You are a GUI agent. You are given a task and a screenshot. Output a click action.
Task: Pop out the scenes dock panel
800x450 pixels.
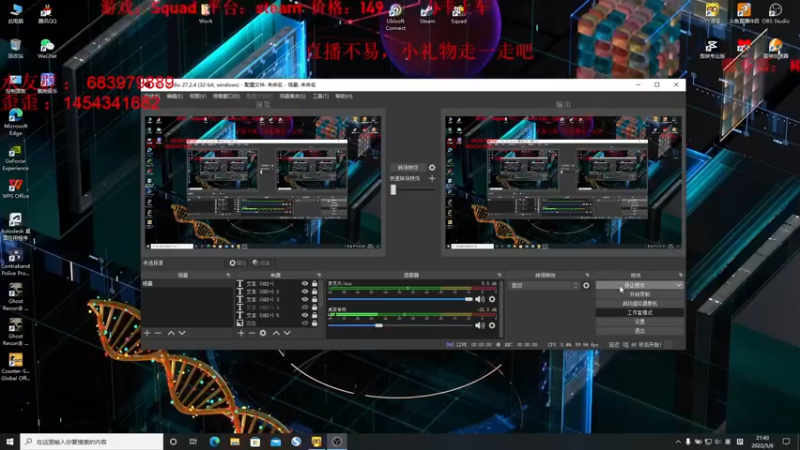pyautogui.click(x=228, y=275)
